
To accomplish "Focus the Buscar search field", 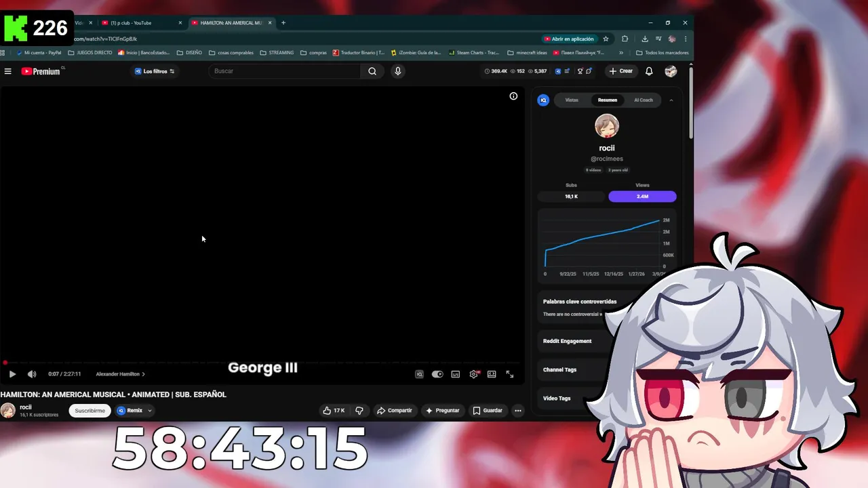I will pyautogui.click(x=285, y=71).
